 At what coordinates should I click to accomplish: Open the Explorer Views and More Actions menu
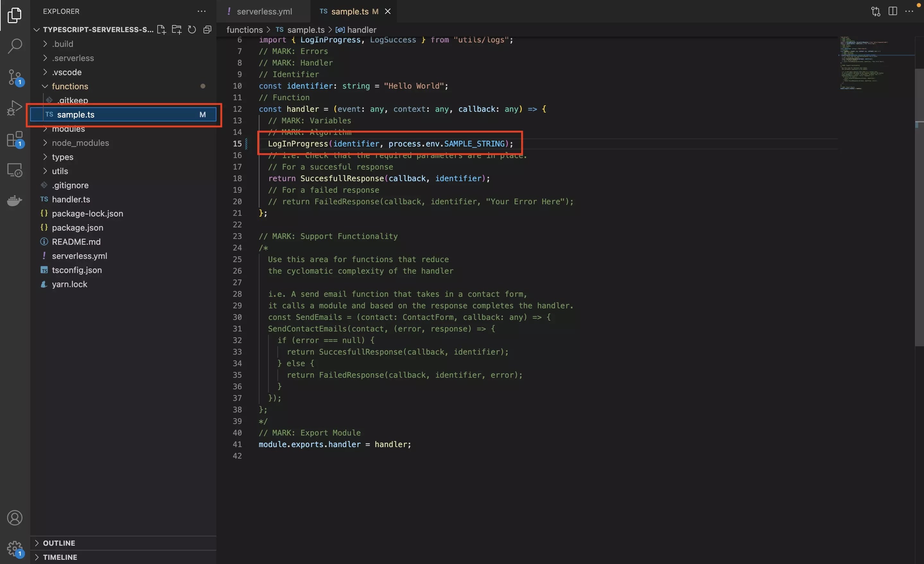pyautogui.click(x=201, y=11)
